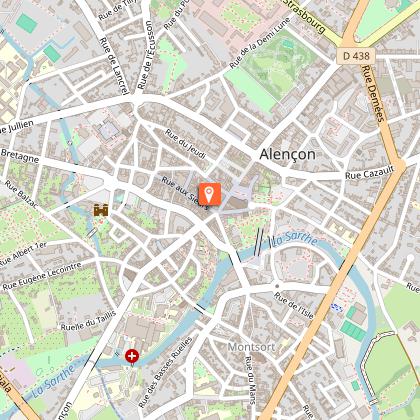
Task: Click the Alençon city name label
Action: tap(287, 154)
